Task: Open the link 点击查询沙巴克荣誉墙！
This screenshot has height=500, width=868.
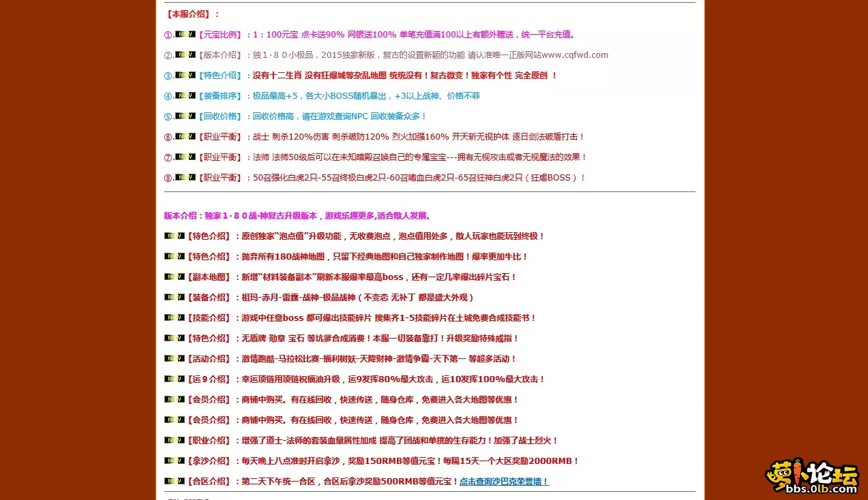Action: 504,481
